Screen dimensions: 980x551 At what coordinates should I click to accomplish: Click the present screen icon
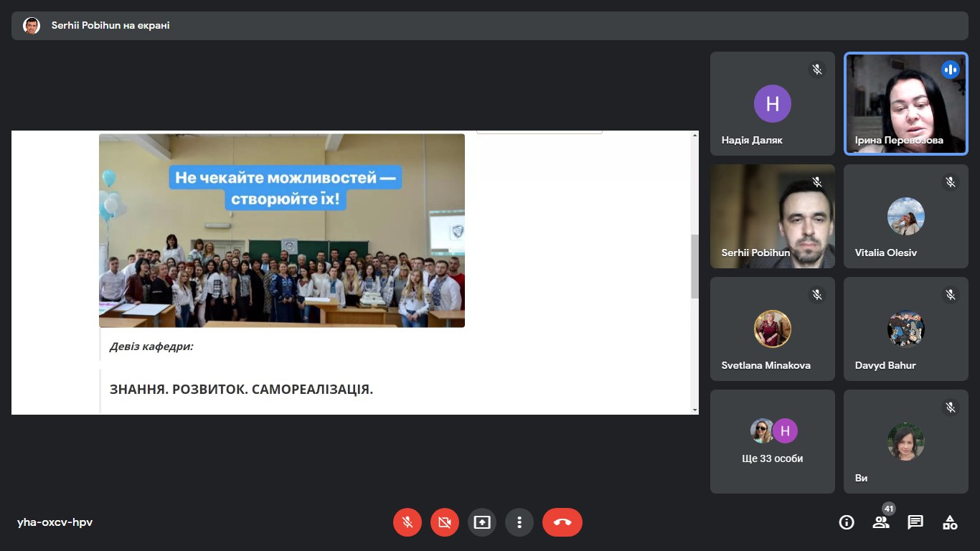[482, 522]
